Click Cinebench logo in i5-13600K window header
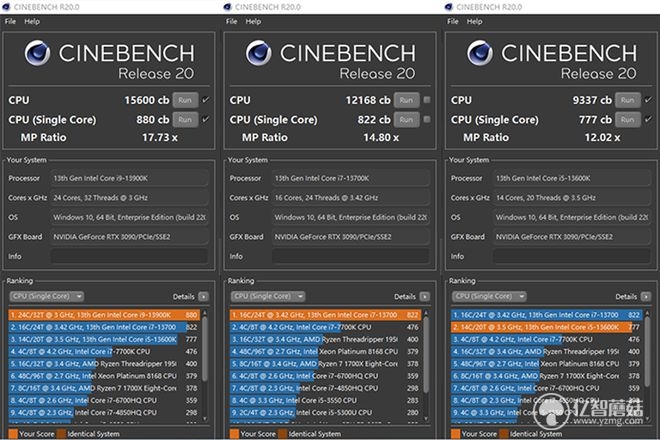The height and width of the screenshot is (440, 660). point(480,53)
